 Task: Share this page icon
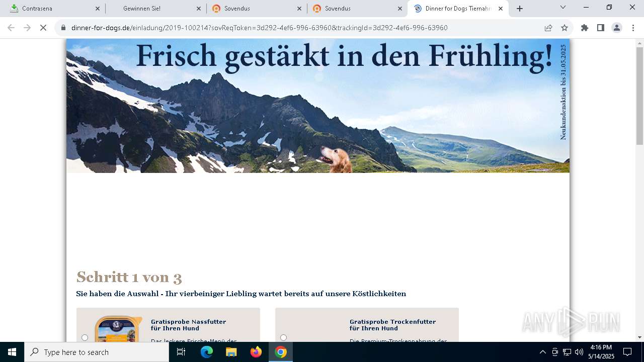point(548,28)
